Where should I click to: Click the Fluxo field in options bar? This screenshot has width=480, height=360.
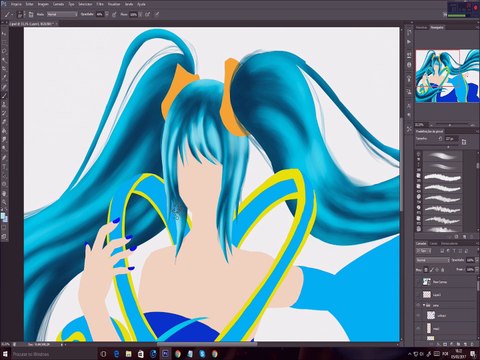pos(133,14)
